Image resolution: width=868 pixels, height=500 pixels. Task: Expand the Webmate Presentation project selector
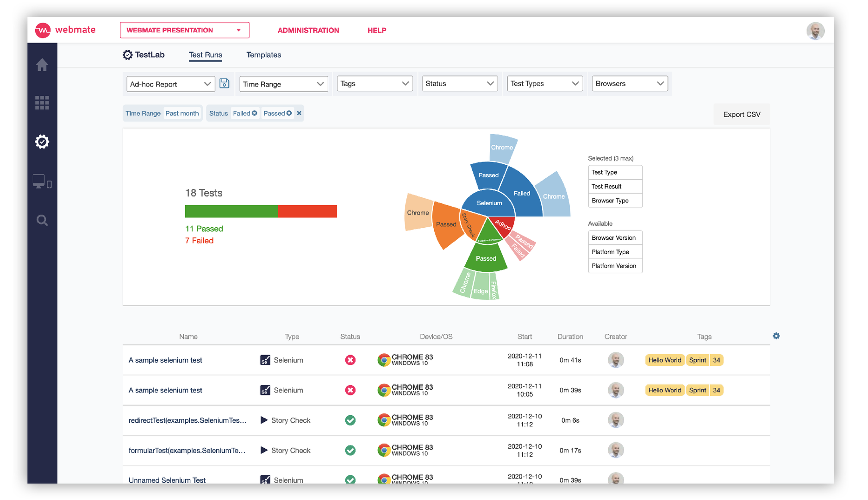(185, 30)
